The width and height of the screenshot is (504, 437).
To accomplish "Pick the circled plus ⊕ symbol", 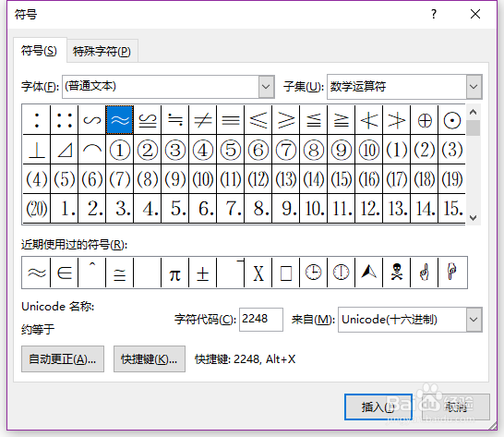I will 425,120.
